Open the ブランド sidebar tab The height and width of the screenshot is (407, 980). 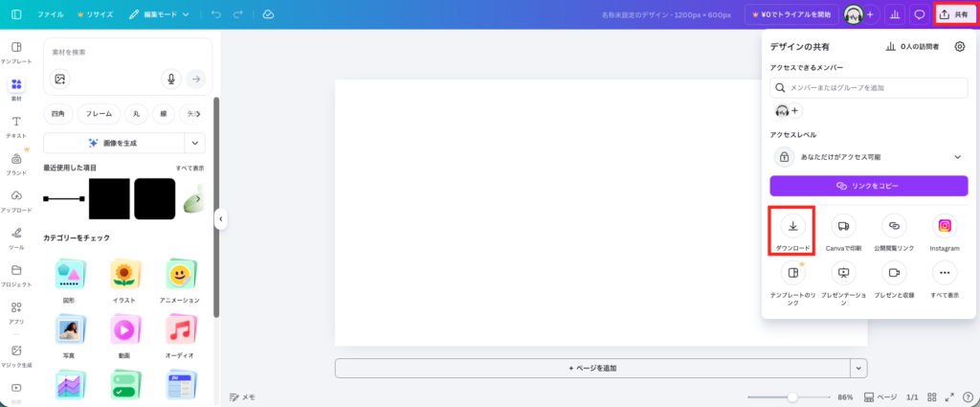[x=16, y=164]
